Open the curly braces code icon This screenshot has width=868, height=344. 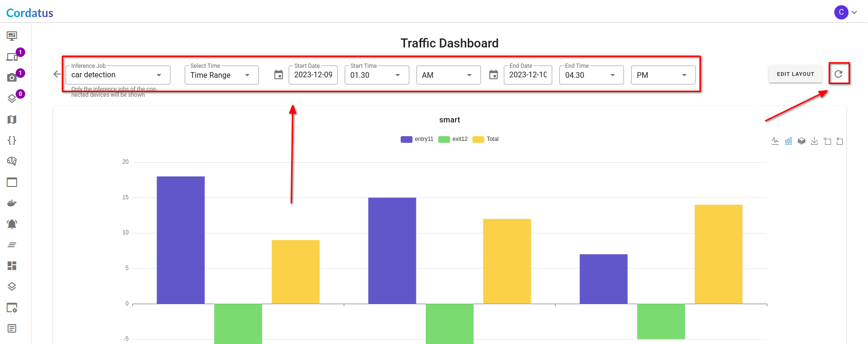point(12,140)
